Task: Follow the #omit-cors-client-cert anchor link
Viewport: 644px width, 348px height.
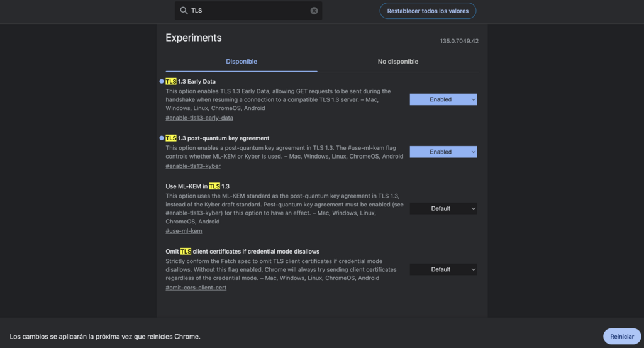Action: coord(196,288)
